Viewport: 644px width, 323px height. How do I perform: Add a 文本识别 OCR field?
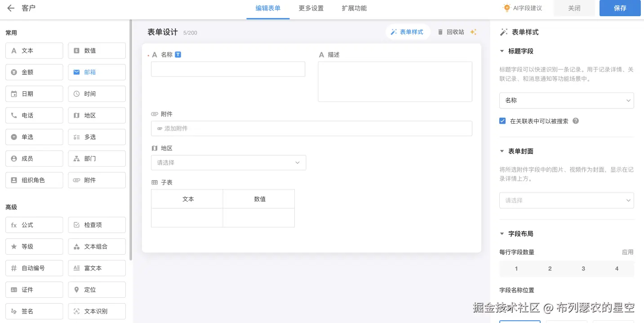(x=97, y=311)
